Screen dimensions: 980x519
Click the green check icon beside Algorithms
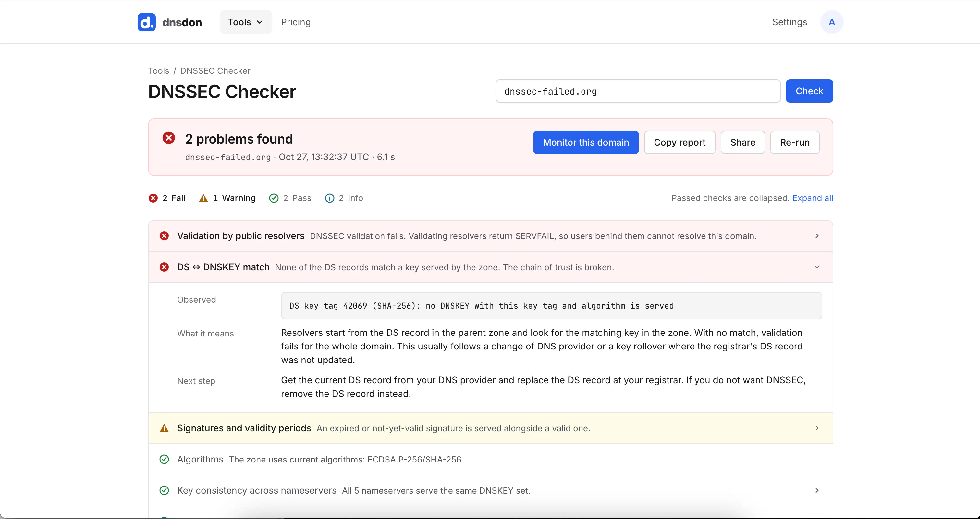pos(164,459)
